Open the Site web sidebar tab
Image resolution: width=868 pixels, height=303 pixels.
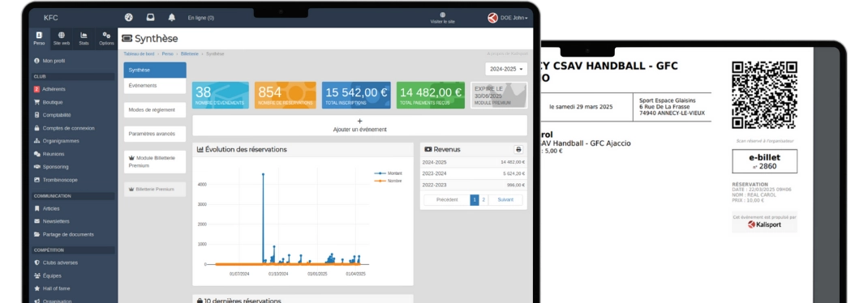point(62,38)
